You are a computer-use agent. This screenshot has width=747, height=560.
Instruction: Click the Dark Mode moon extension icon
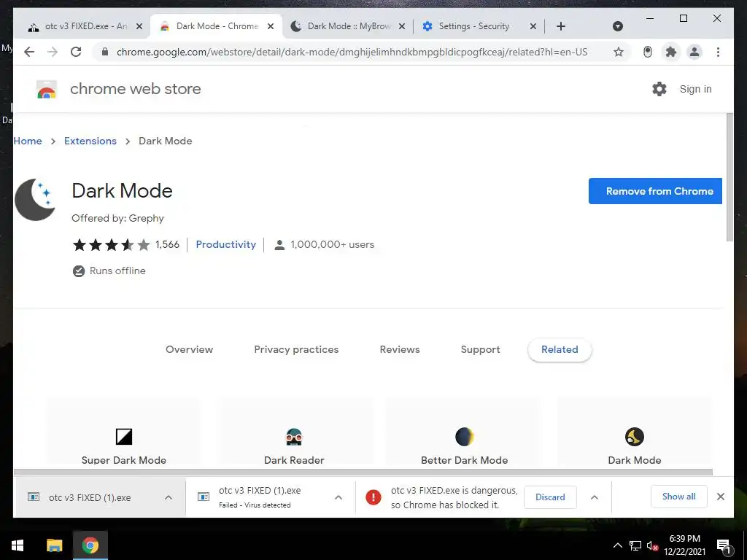click(x=34, y=200)
